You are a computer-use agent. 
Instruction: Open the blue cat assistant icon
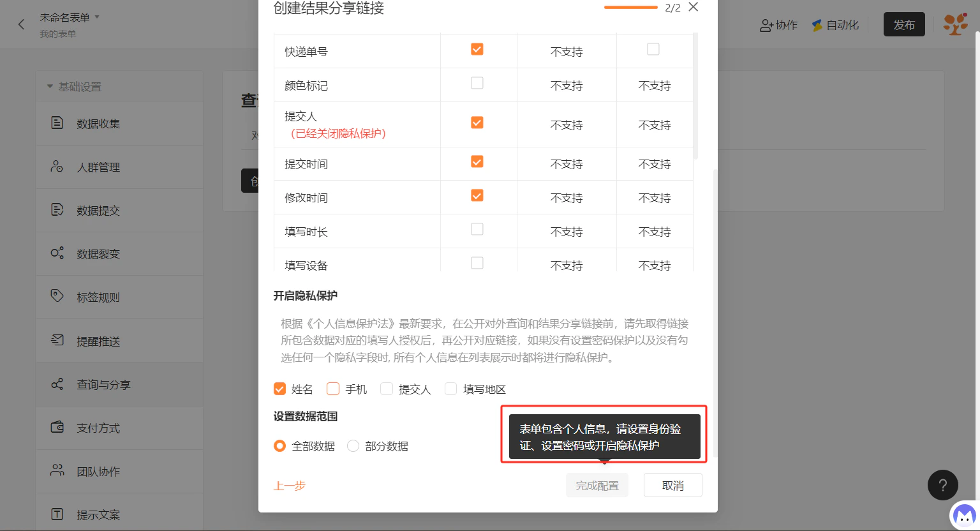pos(964,515)
